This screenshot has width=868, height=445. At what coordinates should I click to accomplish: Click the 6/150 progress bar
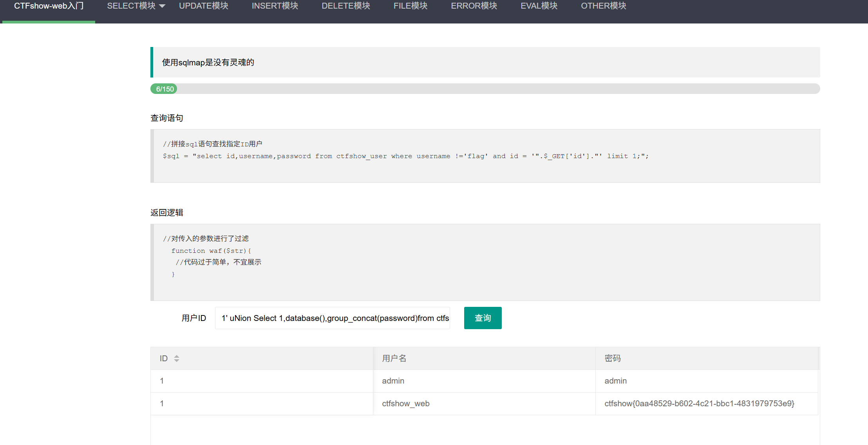(x=164, y=89)
